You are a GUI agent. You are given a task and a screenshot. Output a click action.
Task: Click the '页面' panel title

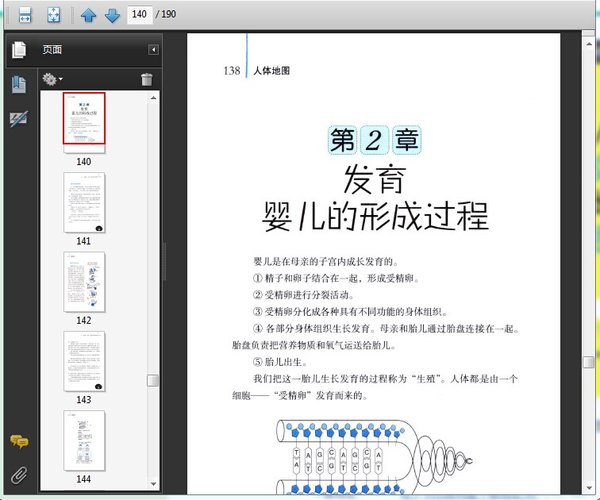click(52, 49)
